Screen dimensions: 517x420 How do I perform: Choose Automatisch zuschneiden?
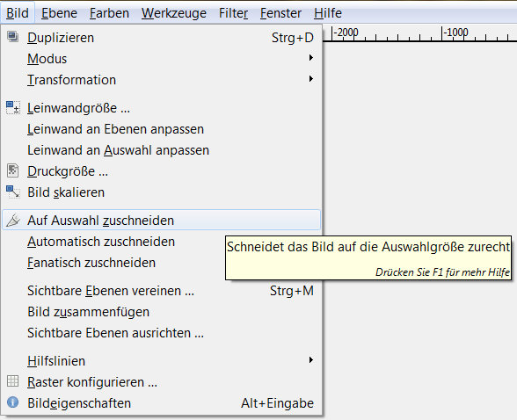[x=101, y=242]
